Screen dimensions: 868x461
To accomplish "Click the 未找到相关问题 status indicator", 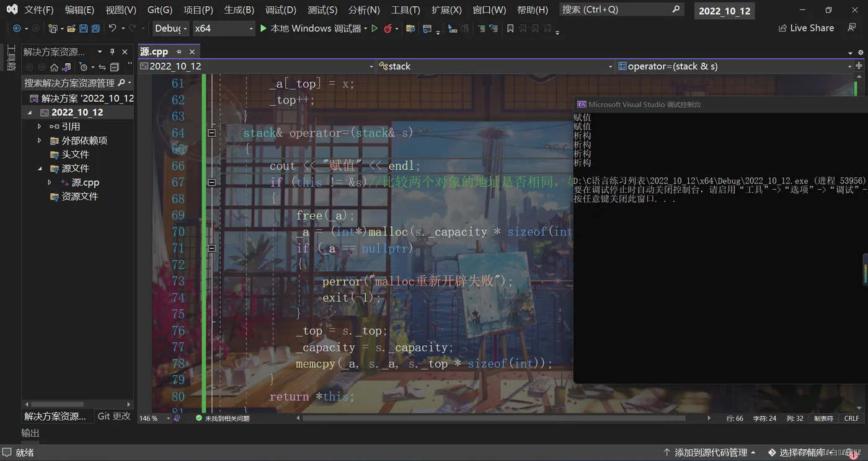I will [223, 418].
